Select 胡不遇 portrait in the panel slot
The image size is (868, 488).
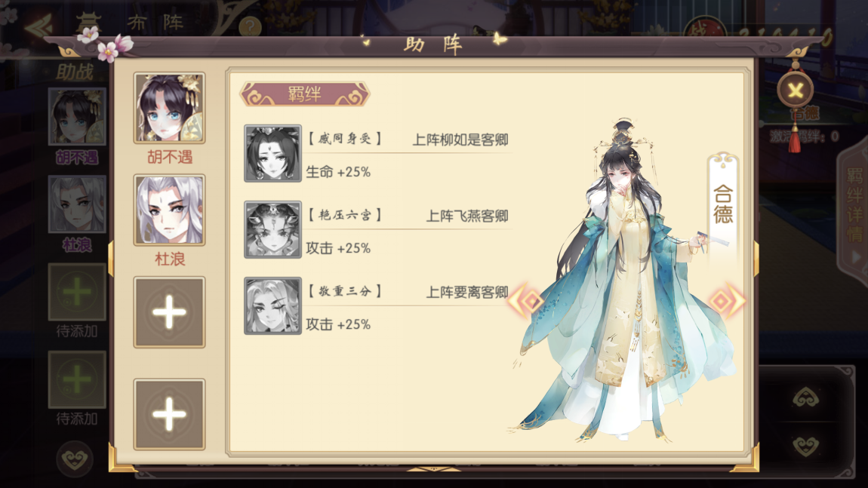click(169, 108)
